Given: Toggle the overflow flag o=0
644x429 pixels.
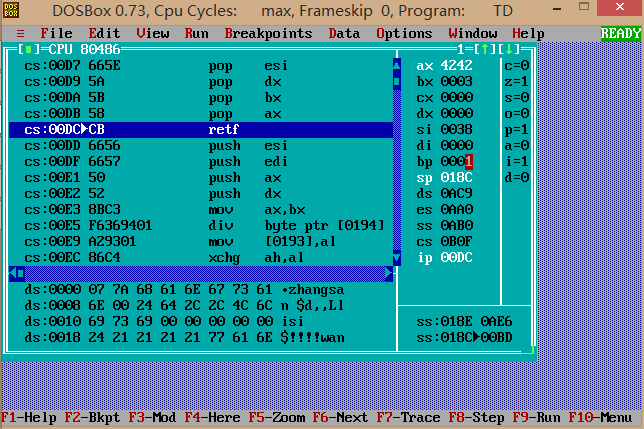Looking at the screenshot, I should click(517, 114).
